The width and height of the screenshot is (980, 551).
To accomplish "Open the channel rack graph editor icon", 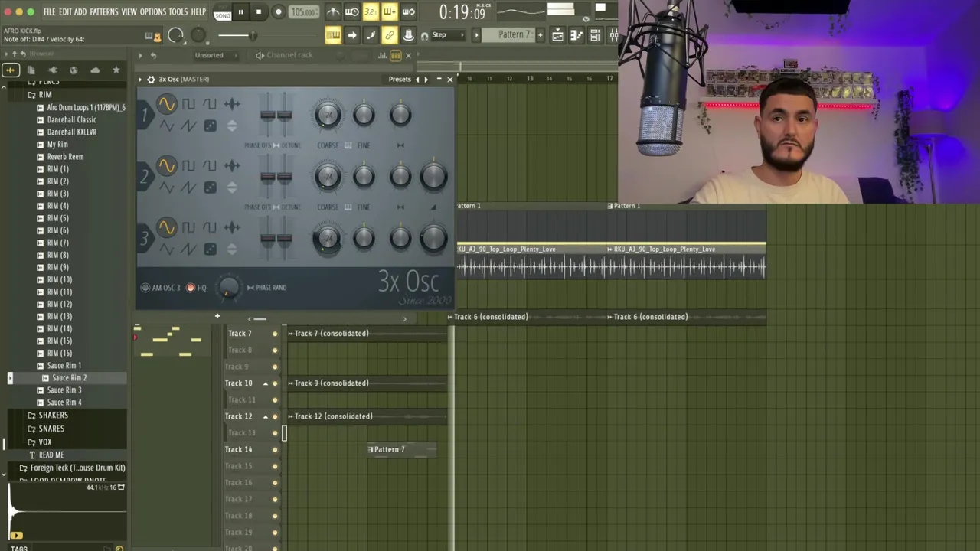I will click(382, 55).
